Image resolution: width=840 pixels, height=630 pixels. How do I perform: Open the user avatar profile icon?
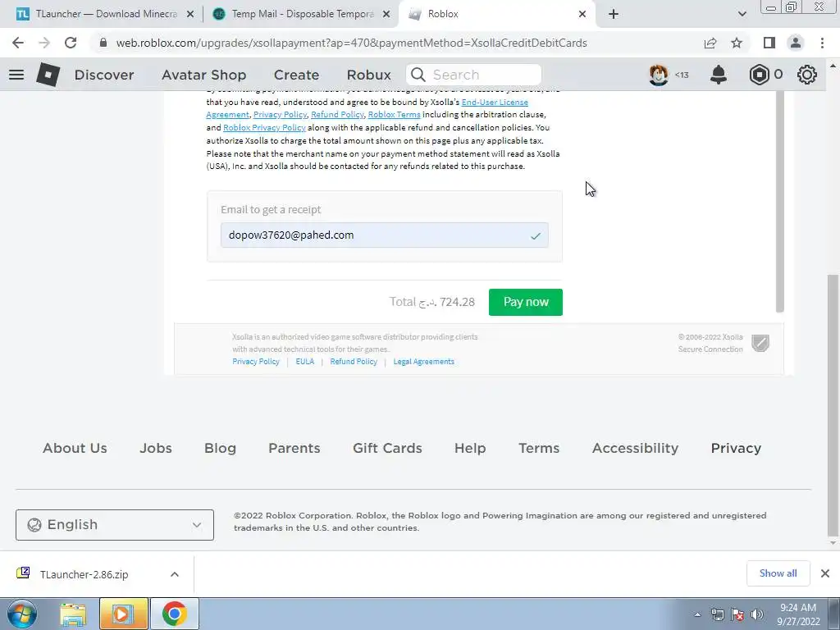tap(659, 75)
